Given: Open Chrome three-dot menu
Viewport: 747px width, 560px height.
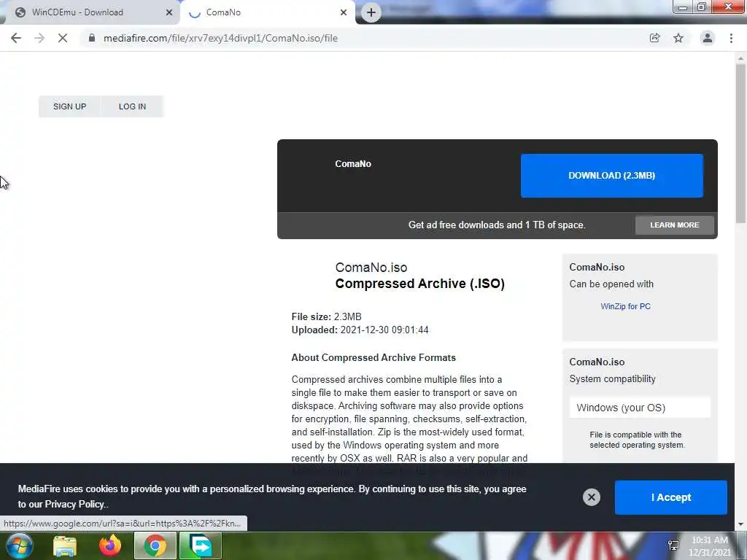Looking at the screenshot, I should 731,38.
